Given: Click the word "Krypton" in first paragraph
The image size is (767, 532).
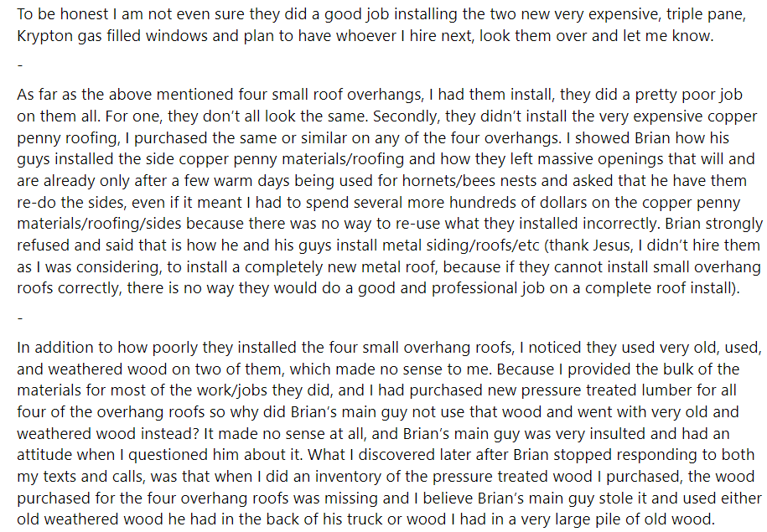Looking at the screenshot, I should coord(44,37).
